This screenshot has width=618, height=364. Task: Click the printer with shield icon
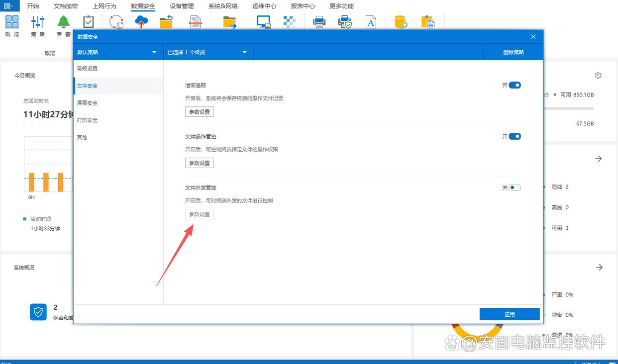(x=345, y=22)
